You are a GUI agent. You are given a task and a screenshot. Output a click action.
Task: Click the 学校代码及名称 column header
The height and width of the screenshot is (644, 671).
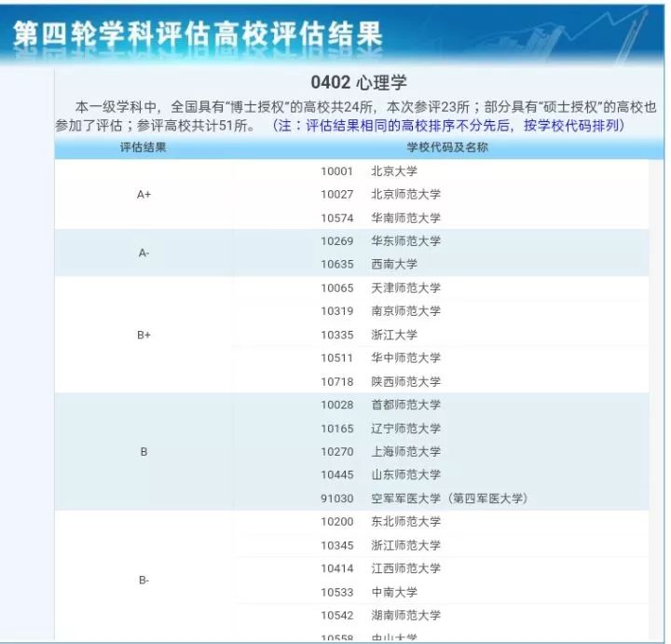pos(447,147)
